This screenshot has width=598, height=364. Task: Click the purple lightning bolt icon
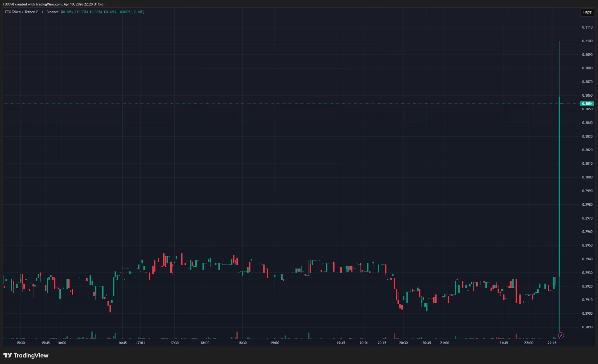[x=561, y=335]
